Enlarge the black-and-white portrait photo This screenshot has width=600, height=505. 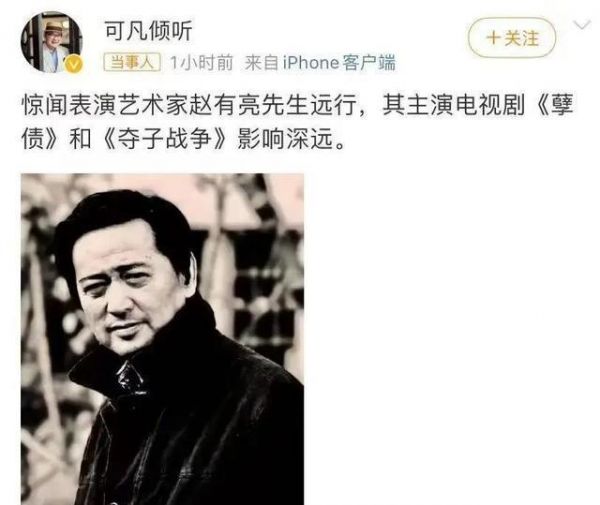coord(162,339)
